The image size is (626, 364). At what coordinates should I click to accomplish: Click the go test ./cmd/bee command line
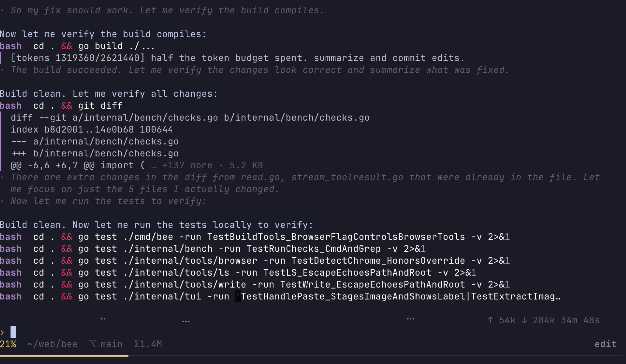[x=255, y=237]
